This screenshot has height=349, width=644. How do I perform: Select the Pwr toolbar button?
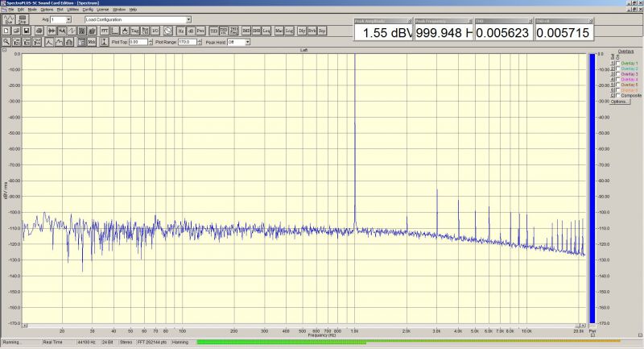click(200, 31)
